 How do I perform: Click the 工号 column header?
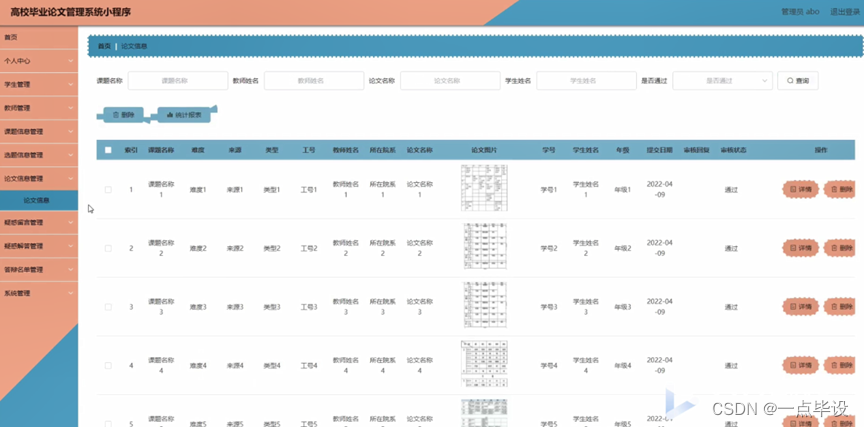pyautogui.click(x=309, y=150)
